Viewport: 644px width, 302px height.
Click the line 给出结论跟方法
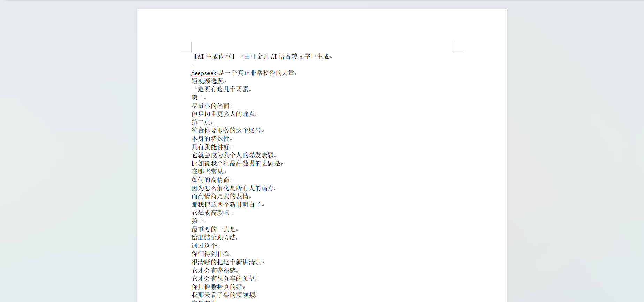pyautogui.click(x=214, y=237)
